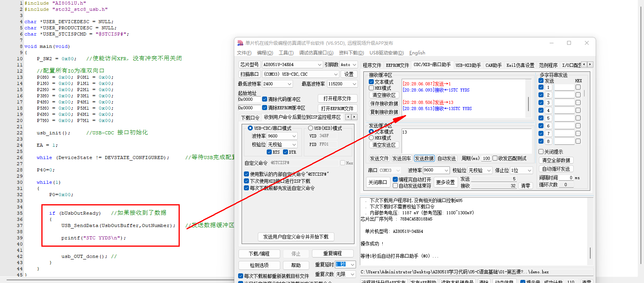The width and height of the screenshot is (644, 283).
Task: Select USB-CDC/串口模式 radio button
Action: tap(250, 128)
